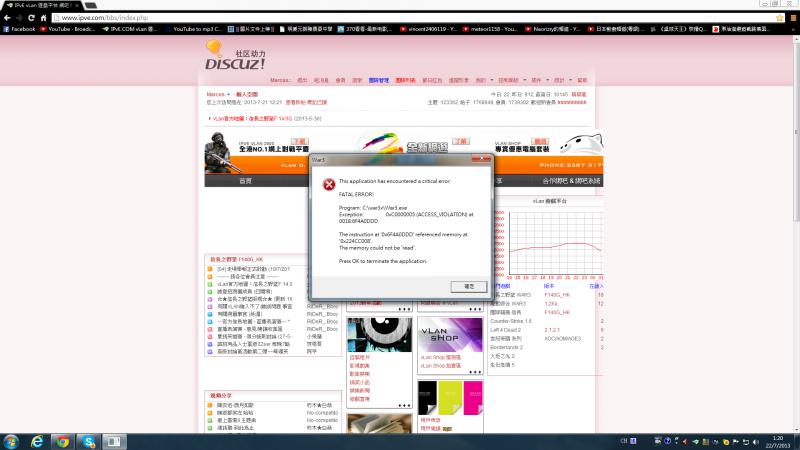The height and width of the screenshot is (450, 800).
Task: Click the eye anime thumbnail
Action: pos(380,334)
